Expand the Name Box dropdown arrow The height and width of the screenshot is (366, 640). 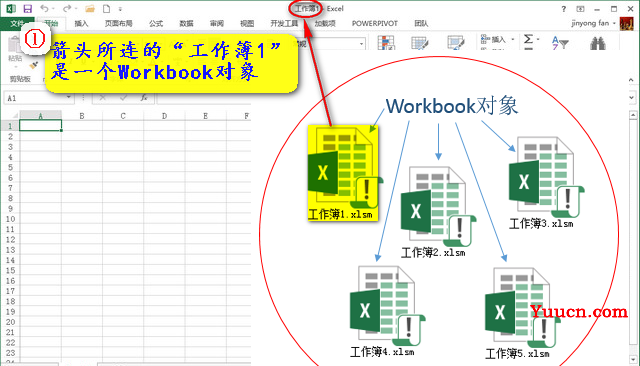(69, 98)
